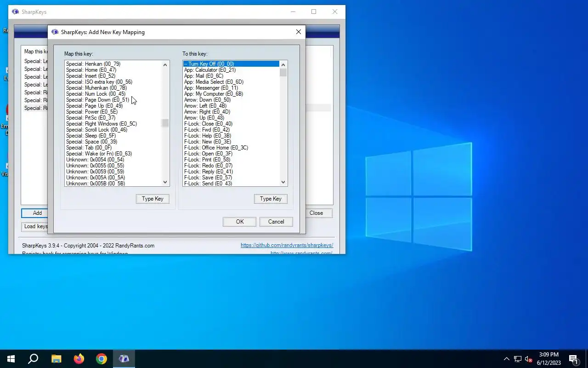The image size is (588, 368).
Task: Select 'F-Lock: Save (E0_57)' entry
Action: 231,178
